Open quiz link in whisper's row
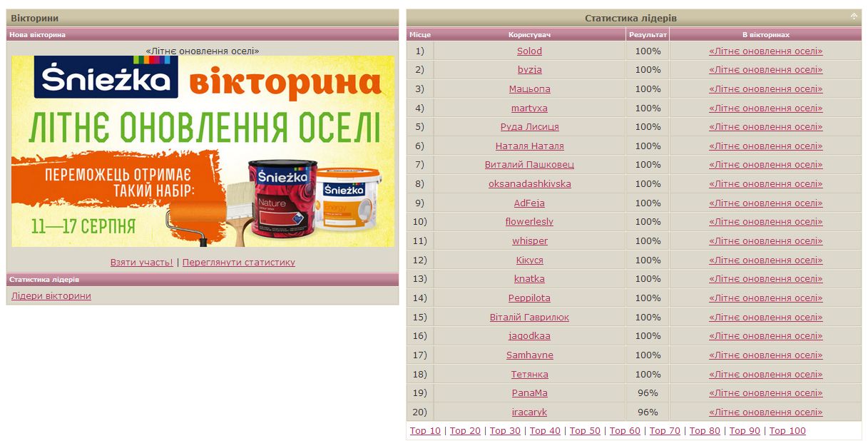This screenshot has width=868, height=441. [x=765, y=240]
